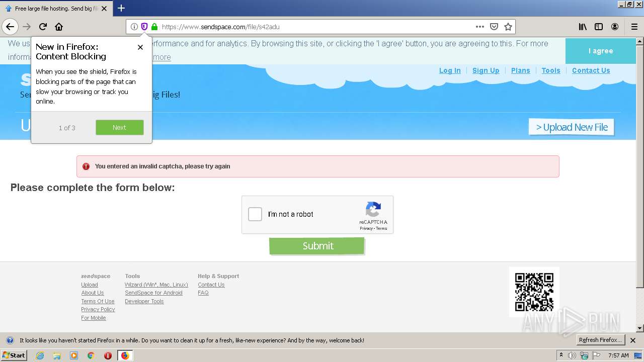644x362 pixels.
Task: Click the red invalid captcha error icon
Action: (86, 166)
